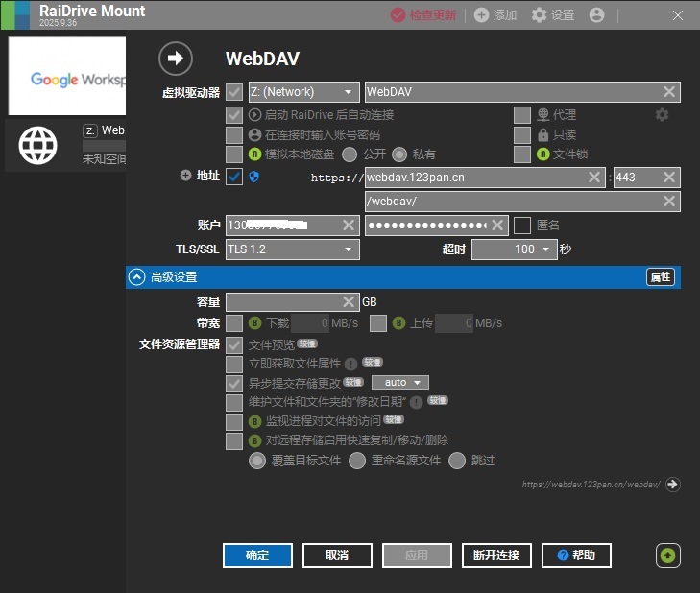
Task: Enable enter credentials at connection checkbox
Action: pos(234,134)
